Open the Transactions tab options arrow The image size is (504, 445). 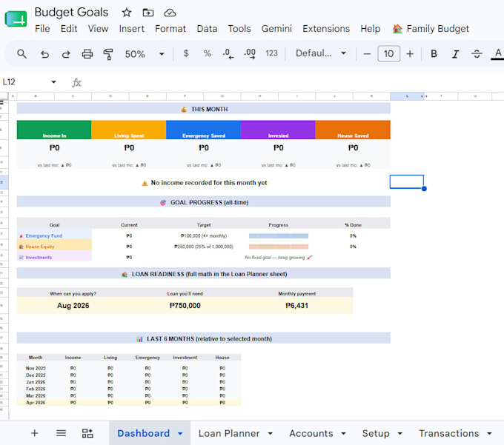[x=489, y=434]
